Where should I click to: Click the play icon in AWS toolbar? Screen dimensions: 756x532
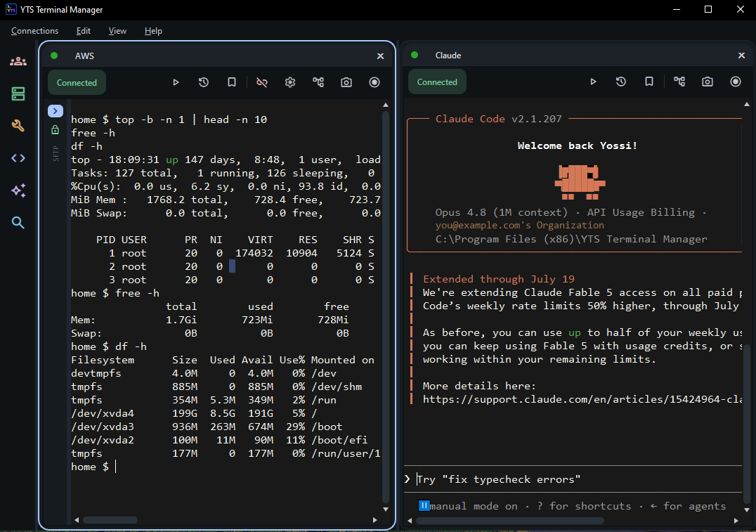point(176,82)
